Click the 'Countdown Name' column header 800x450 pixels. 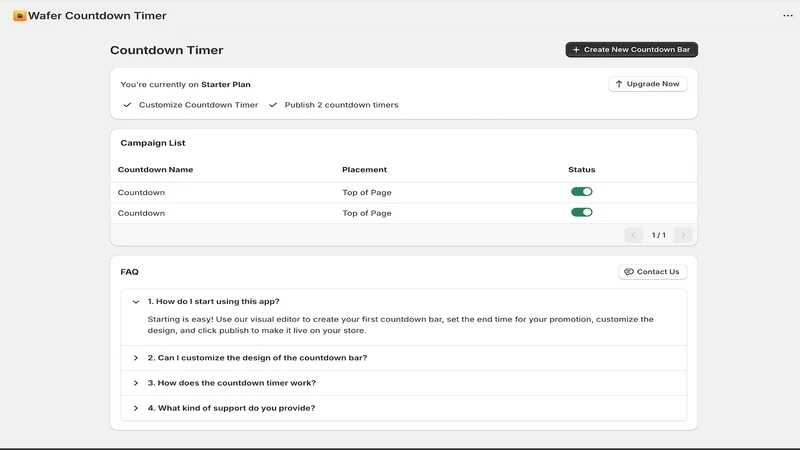(x=156, y=170)
